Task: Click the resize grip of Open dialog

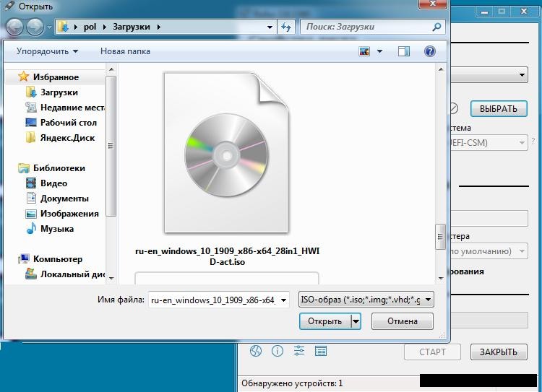Action: [x=442, y=335]
